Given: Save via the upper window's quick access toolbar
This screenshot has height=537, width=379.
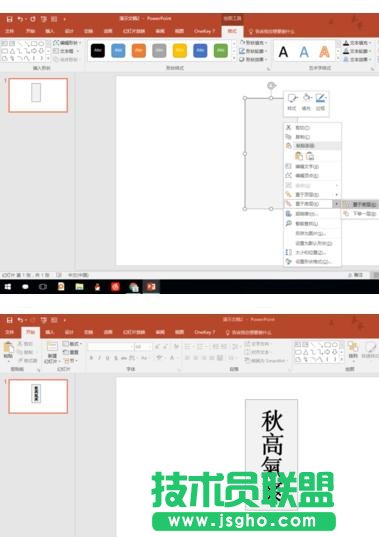Looking at the screenshot, I should (10, 20).
